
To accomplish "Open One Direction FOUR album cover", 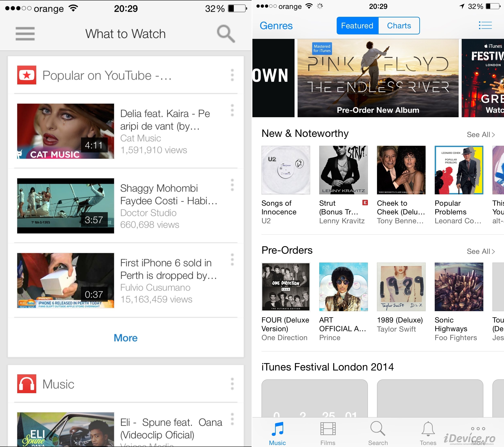I will [x=286, y=287].
